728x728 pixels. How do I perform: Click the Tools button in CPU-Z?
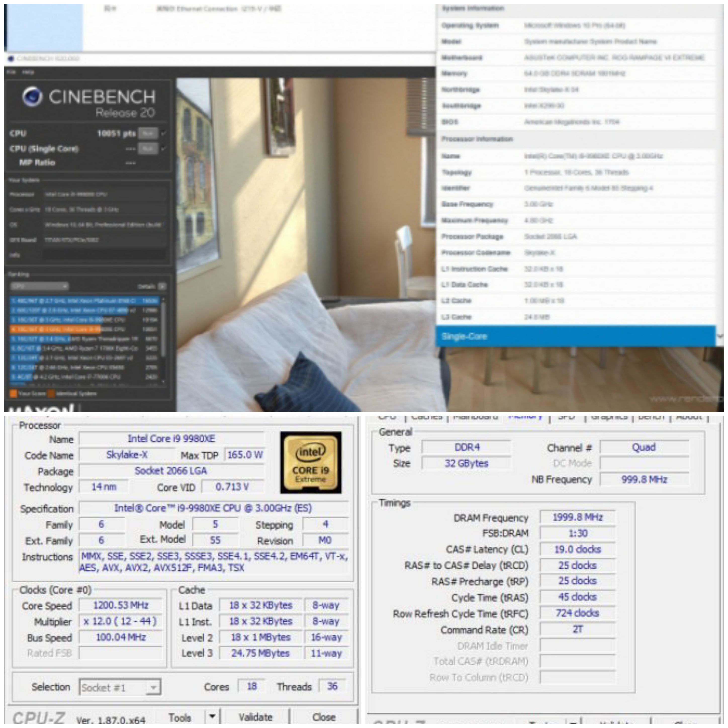pos(180,717)
